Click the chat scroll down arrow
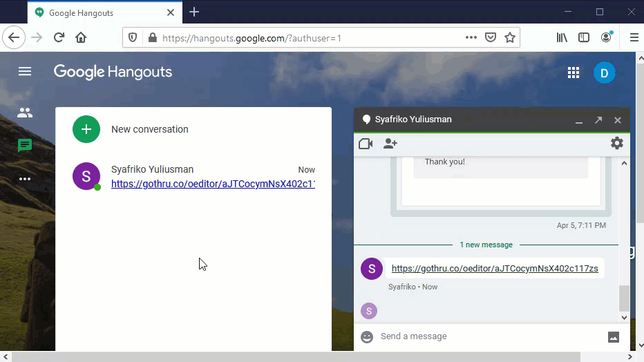 pyautogui.click(x=624, y=317)
